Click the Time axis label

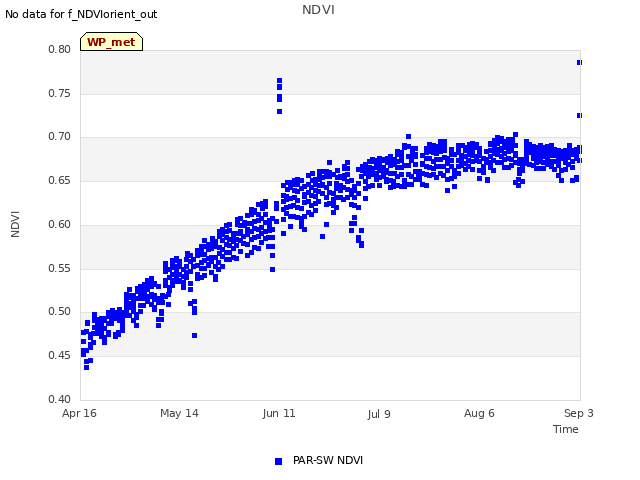click(x=566, y=429)
